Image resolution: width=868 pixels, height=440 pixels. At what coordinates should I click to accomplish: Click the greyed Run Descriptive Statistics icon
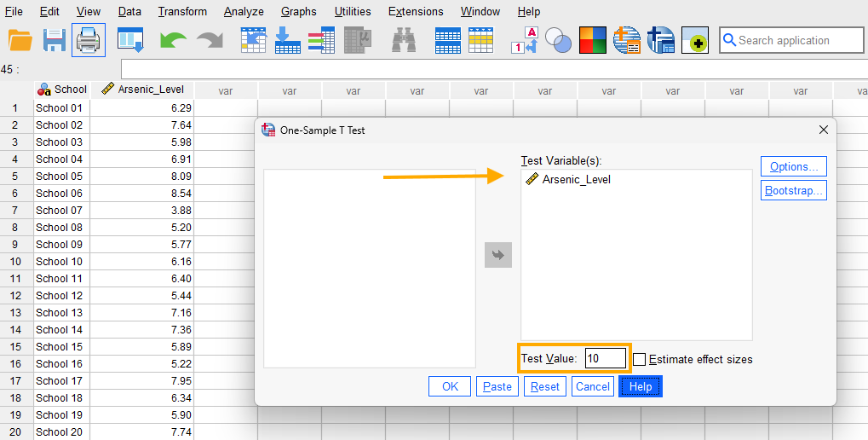point(357,40)
